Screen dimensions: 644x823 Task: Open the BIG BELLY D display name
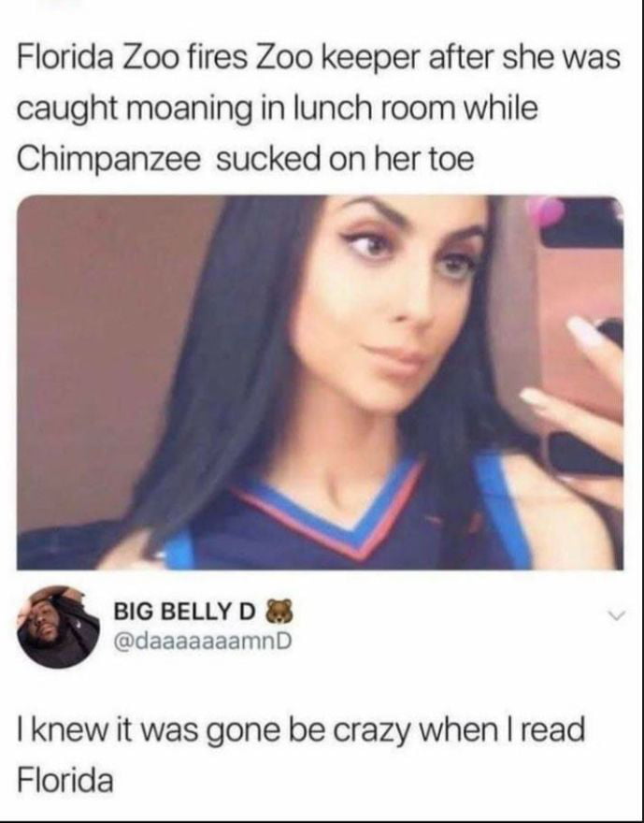(x=185, y=613)
